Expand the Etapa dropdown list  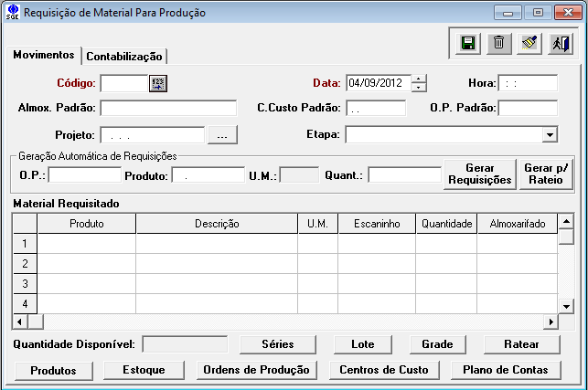coord(550,135)
